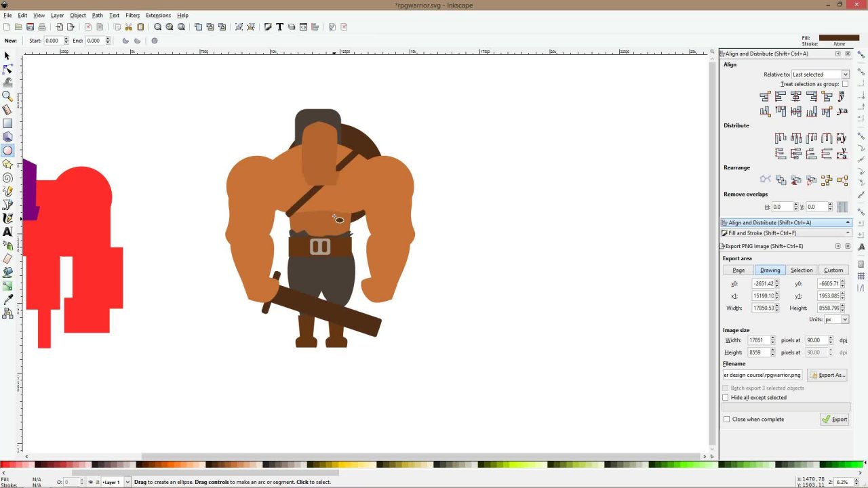Open the export Units dropdown
The width and height of the screenshot is (868, 488).
(x=837, y=319)
